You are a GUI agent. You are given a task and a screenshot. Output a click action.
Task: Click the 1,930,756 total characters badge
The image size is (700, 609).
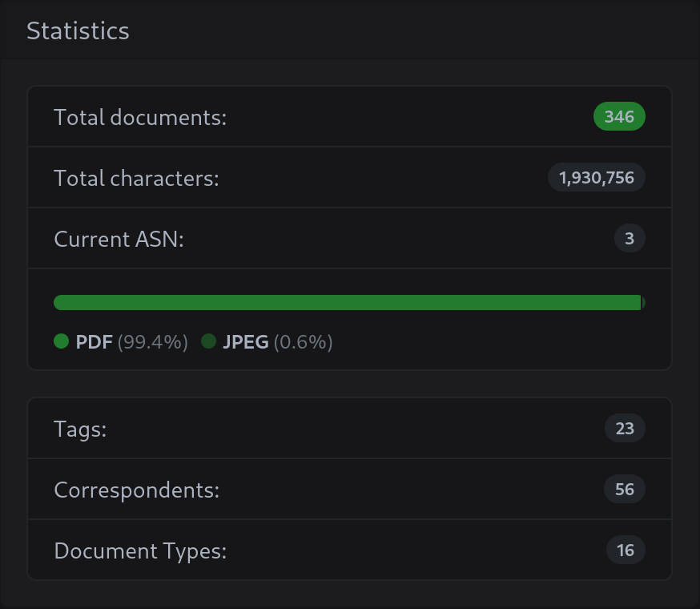[596, 177]
